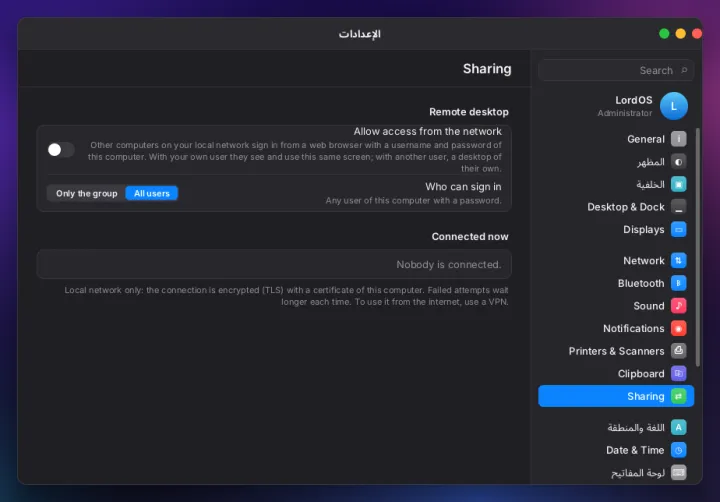Click the Network arrows icon
Image resolution: width=720 pixels, height=502 pixels.
click(x=678, y=260)
